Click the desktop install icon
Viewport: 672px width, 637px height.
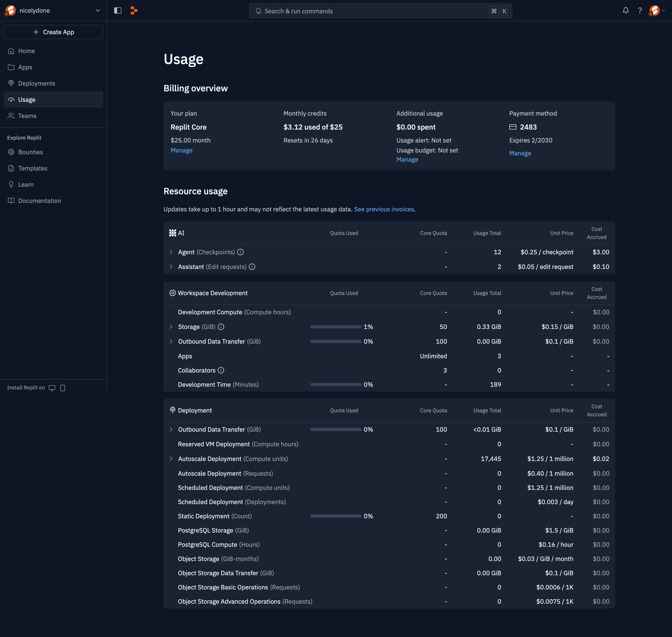52,388
